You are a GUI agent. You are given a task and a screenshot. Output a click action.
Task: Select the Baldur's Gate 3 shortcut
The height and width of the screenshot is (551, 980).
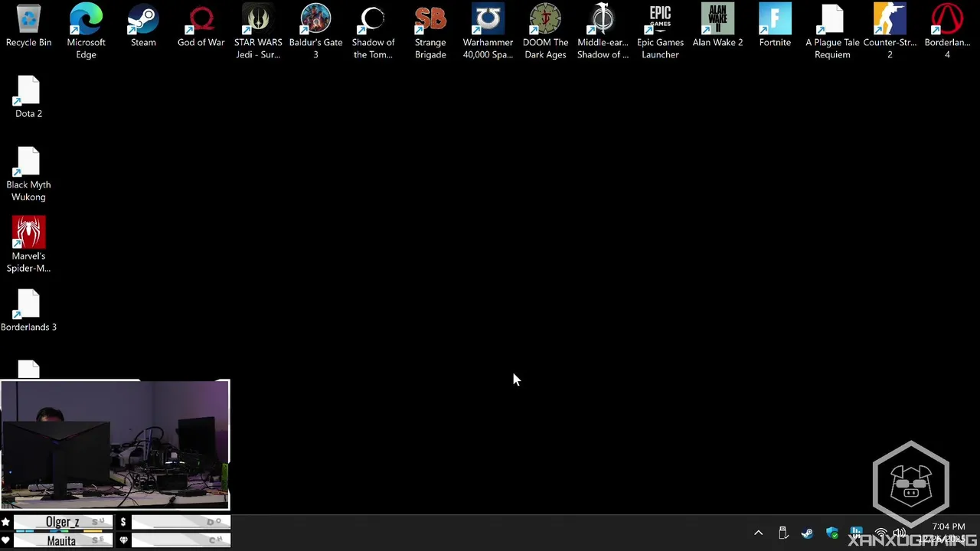(x=315, y=31)
